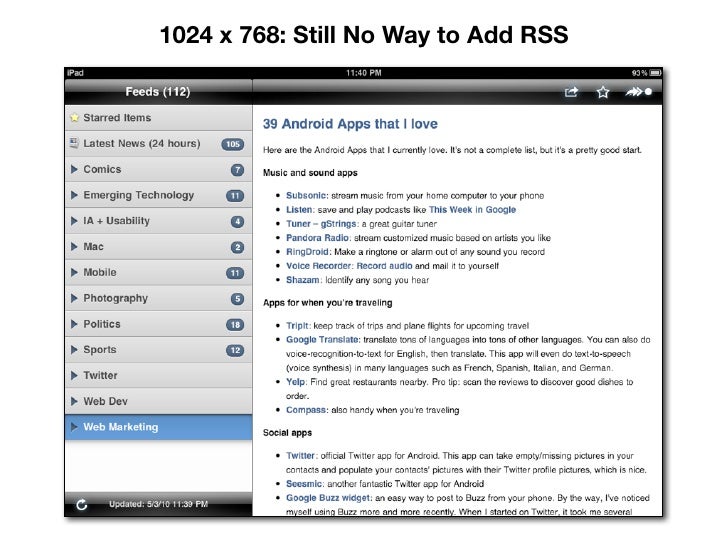Open the article title 39 Android Apps link
728x546 pixels.
pyautogui.click(x=350, y=124)
